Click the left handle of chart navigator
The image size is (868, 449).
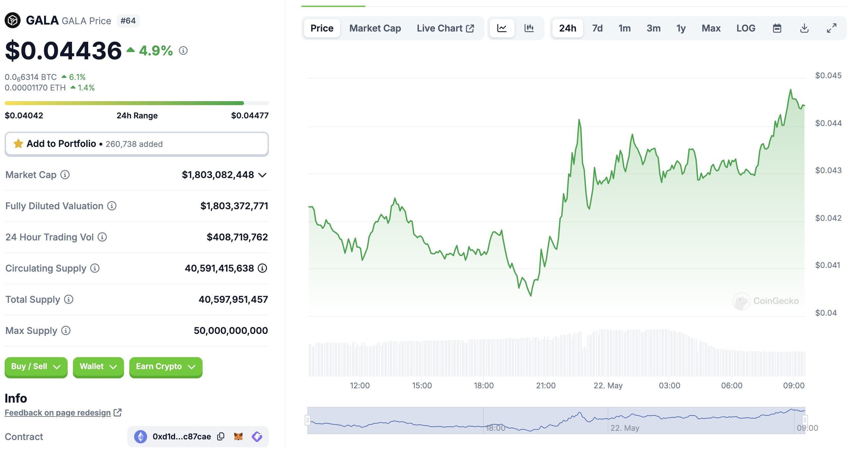pos(307,420)
